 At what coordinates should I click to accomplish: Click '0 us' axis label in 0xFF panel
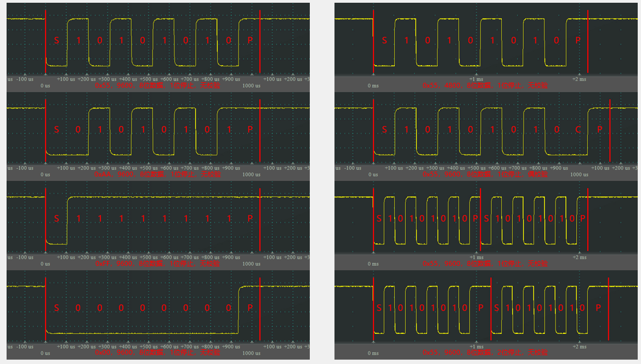pyautogui.click(x=46, y=264)
